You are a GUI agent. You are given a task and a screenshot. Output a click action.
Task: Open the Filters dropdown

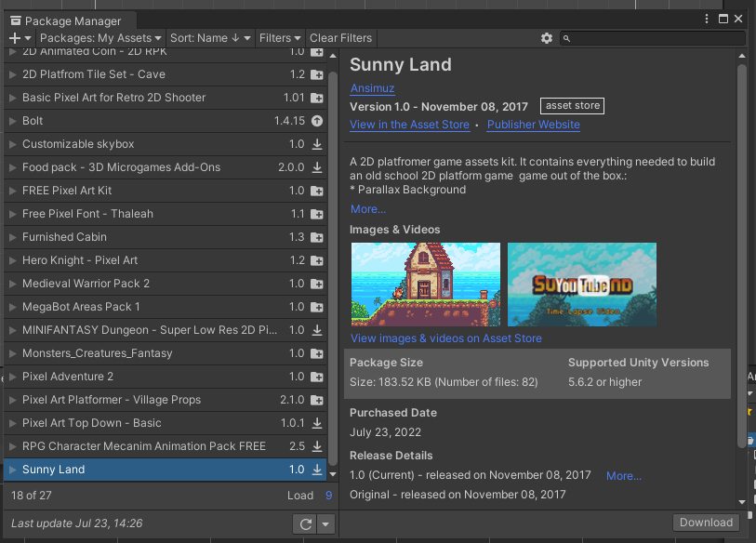[x=280, y=37]
